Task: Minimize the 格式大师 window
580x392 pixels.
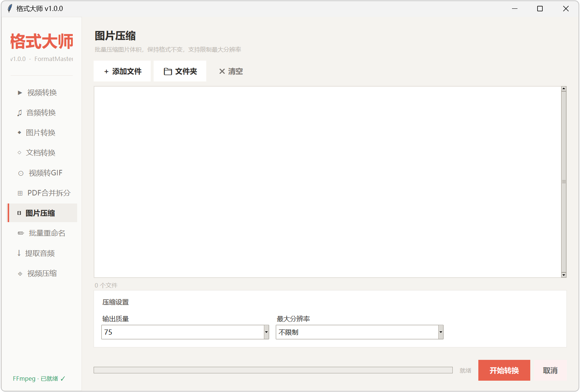Action: pyautogui.click(x=515, y=8)
